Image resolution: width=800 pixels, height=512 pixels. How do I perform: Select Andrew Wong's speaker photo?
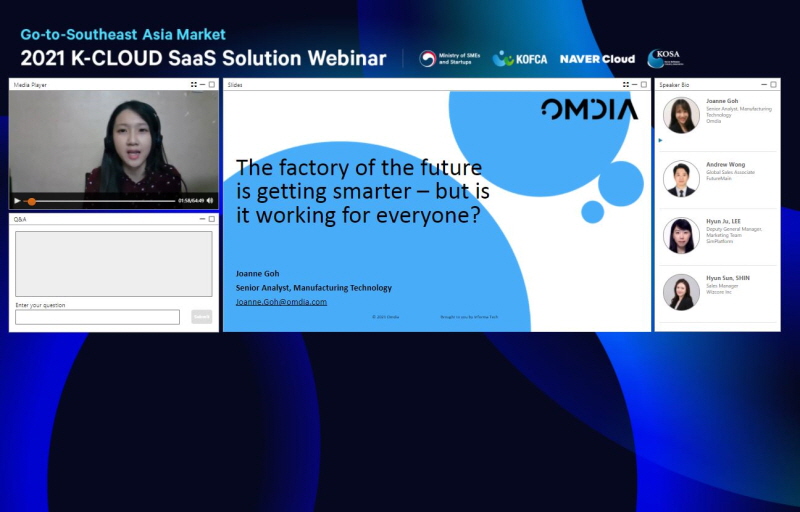click(x=681, y=178)
